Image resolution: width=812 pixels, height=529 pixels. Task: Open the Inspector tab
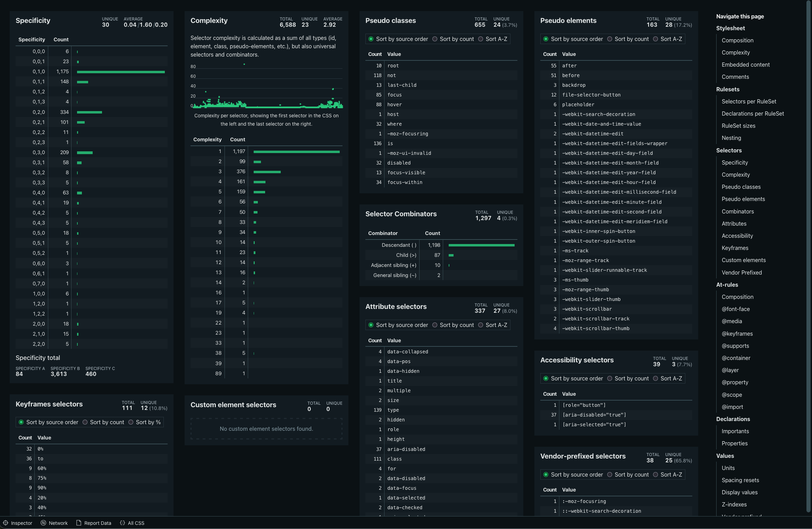[18, 523]
